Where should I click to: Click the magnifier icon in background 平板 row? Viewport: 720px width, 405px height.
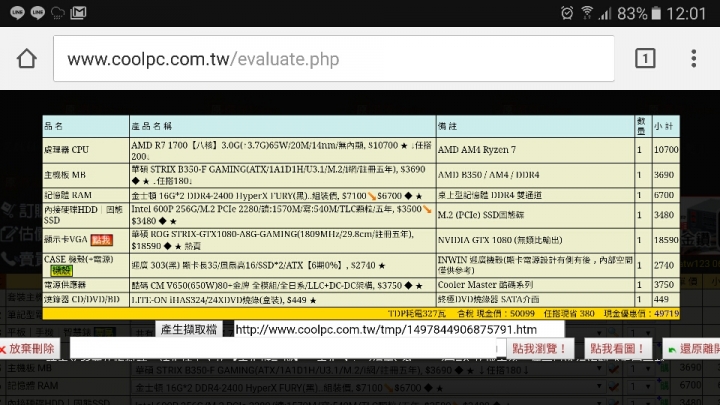(613, 332)
